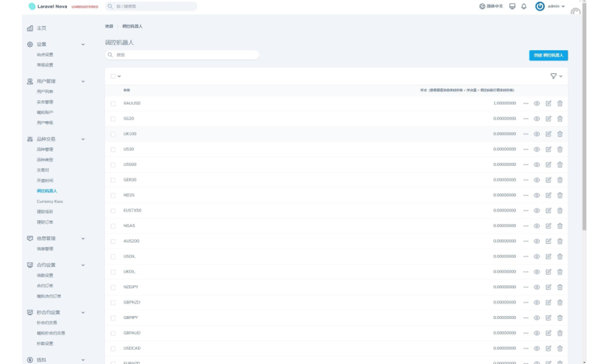Click the edit icon for SG20 row
Screen dimensions: 604x364
(x=548, y=118)
